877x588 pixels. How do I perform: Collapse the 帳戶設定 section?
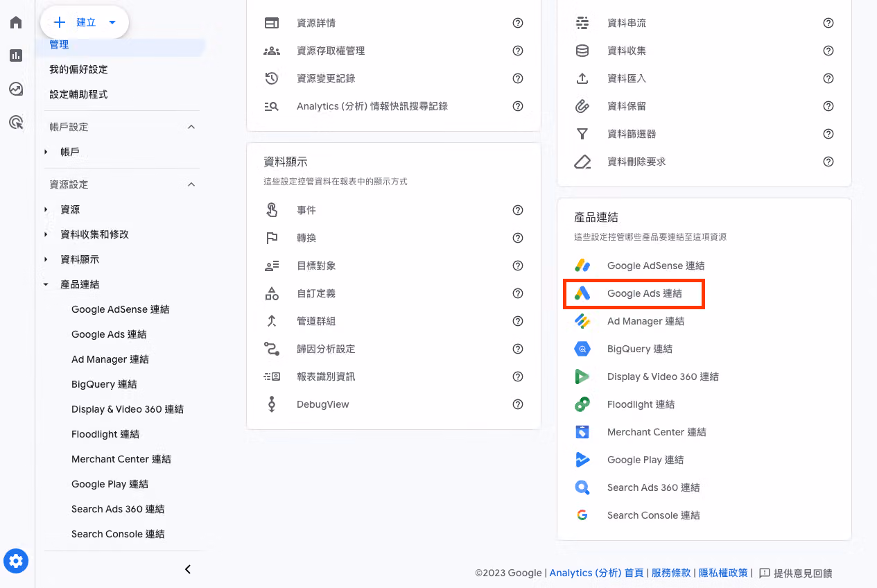(192, 127)
